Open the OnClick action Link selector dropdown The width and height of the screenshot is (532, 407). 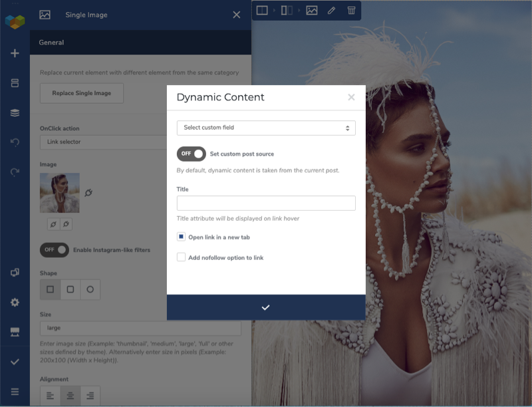coord(104,142)
